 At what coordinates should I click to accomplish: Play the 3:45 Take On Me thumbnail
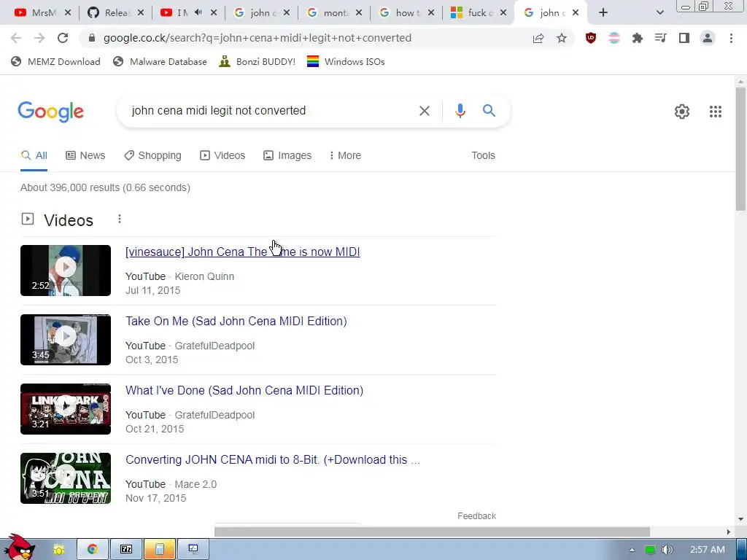pyautogui.click(x=66, y=340)
